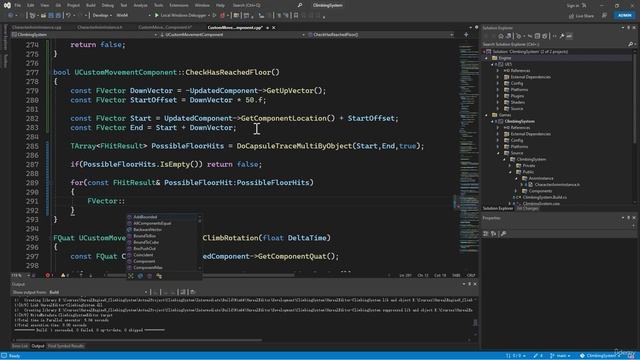
Task: Toggle auto-hide pin on Output panel
Action: [x=469, y=284]
